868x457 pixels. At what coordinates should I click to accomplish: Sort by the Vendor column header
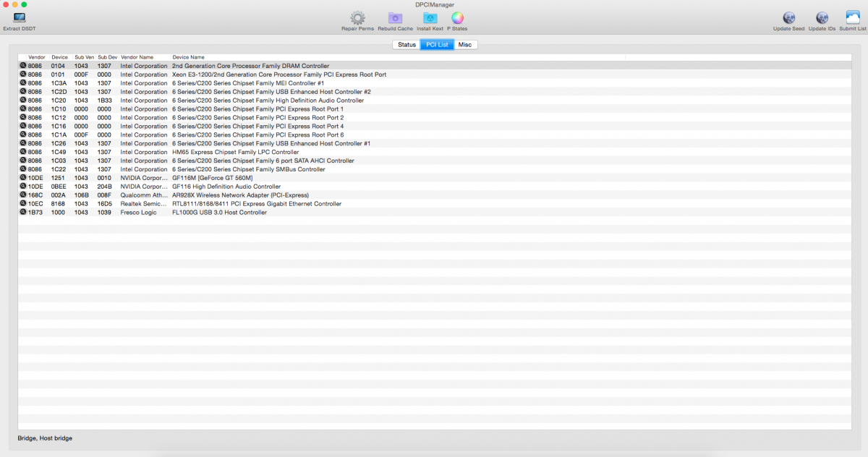click(x=37, y=57)
